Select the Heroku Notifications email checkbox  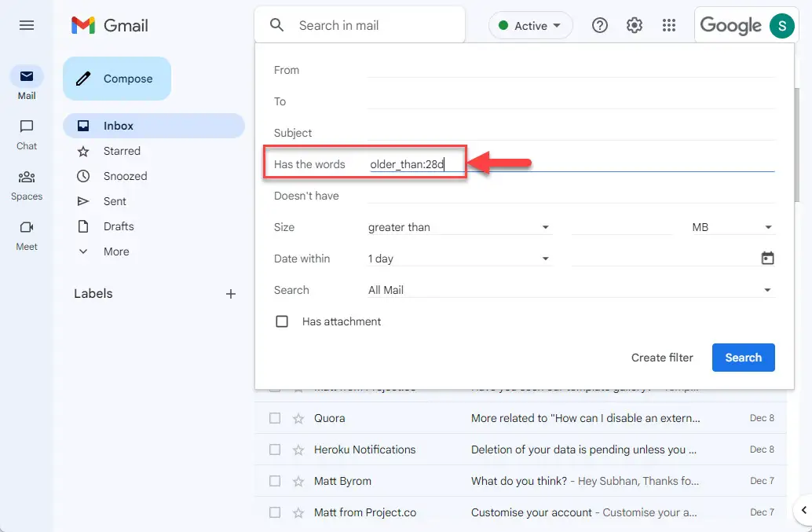[275, 449]
